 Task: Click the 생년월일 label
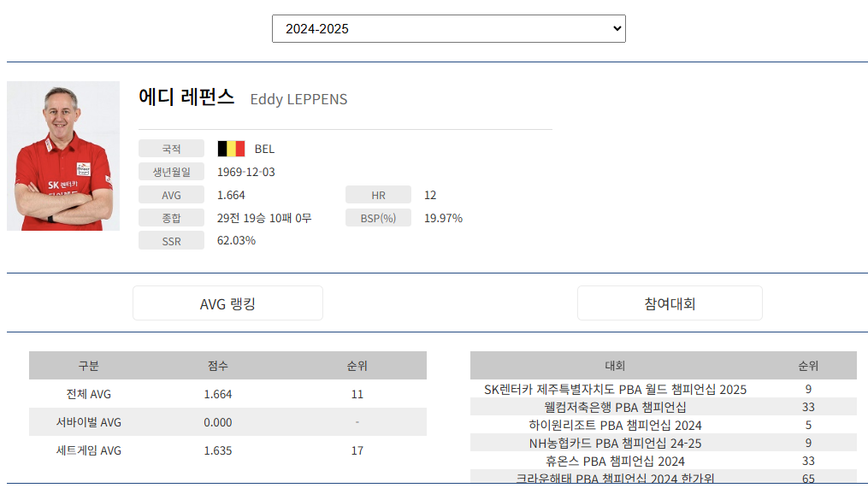(171, 172)
